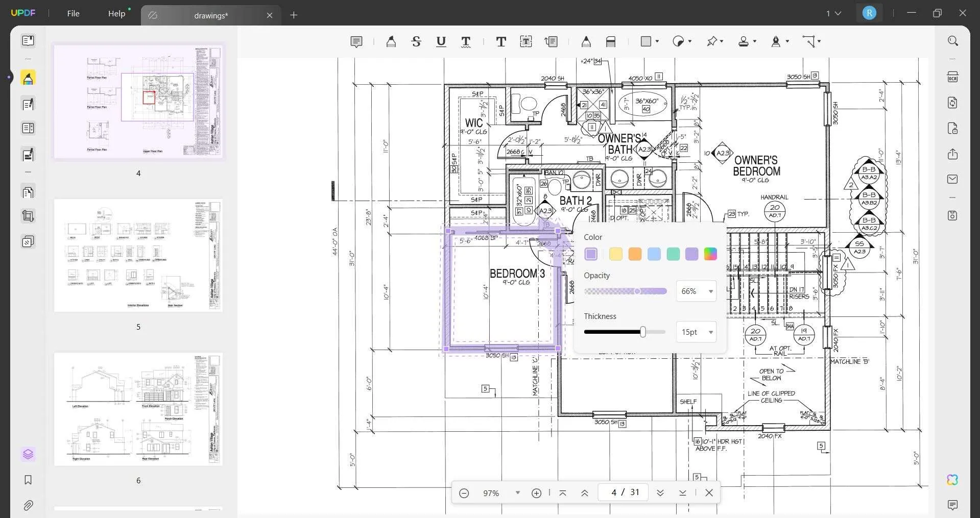Select page 5 thumbnail

[138, 256]
